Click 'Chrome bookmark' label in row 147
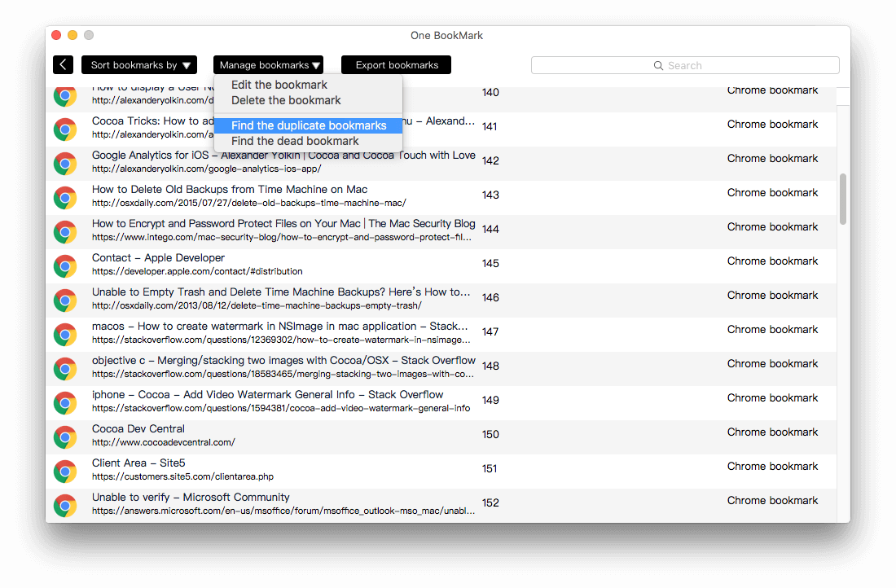Viewport: 896px width, 588px height. (x=772, y=330)
